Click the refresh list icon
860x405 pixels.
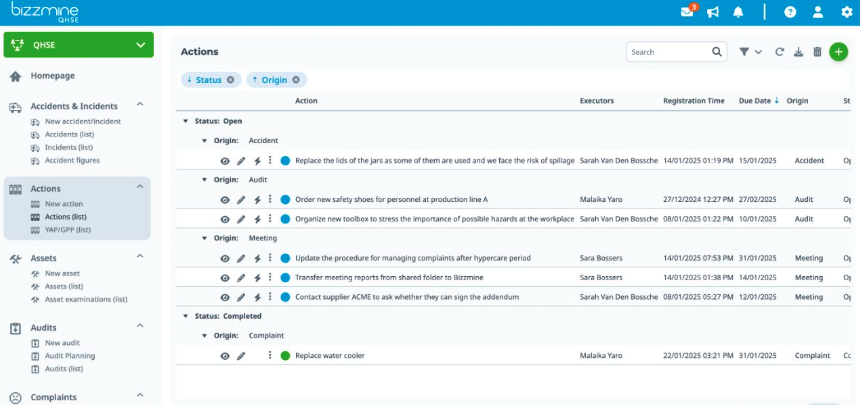[x=780, y=52]
